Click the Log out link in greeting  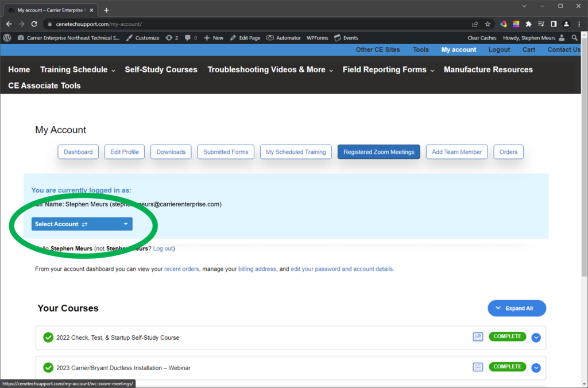[x=163, y=249]
